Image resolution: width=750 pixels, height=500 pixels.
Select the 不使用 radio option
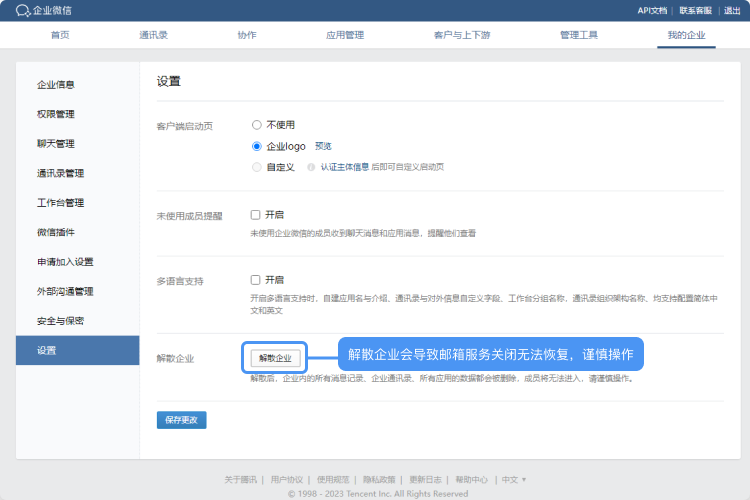coord(257,125)
